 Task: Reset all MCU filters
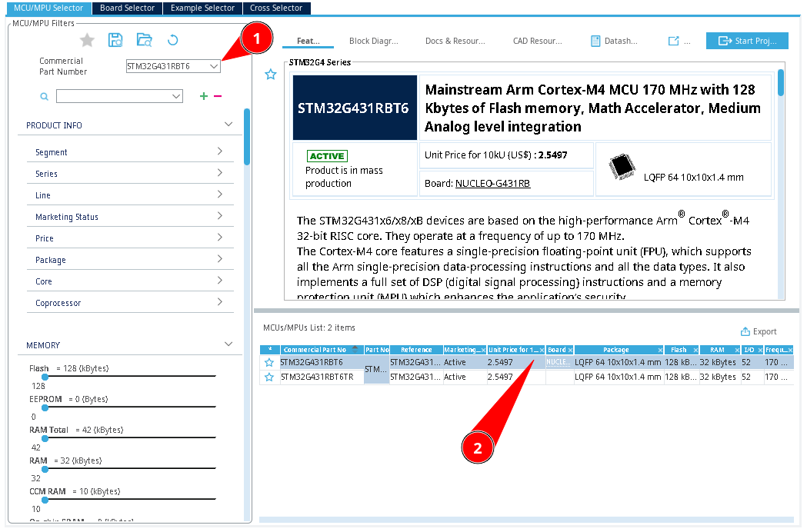point(173,40)
